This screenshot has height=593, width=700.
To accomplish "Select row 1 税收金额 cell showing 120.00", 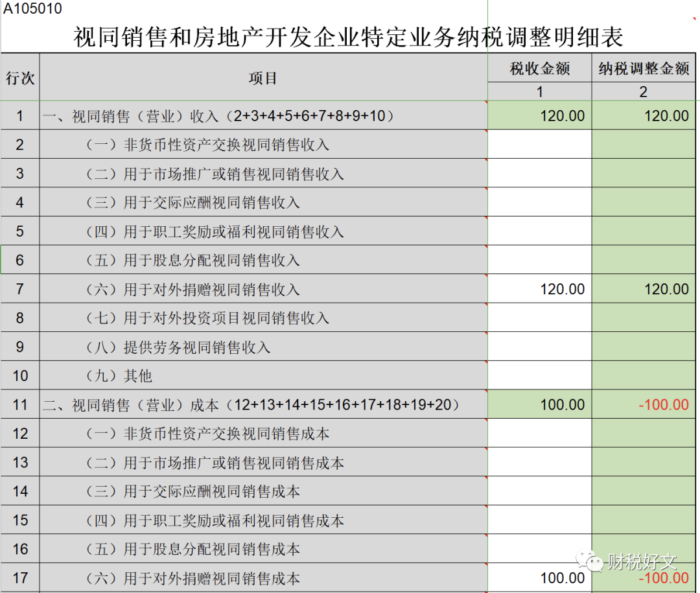I will point(539,116).
